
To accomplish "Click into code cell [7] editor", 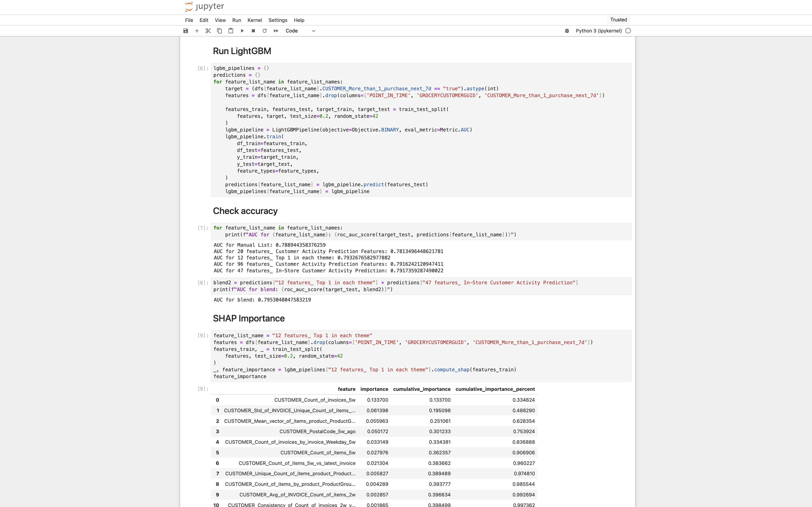I will 421,231.
